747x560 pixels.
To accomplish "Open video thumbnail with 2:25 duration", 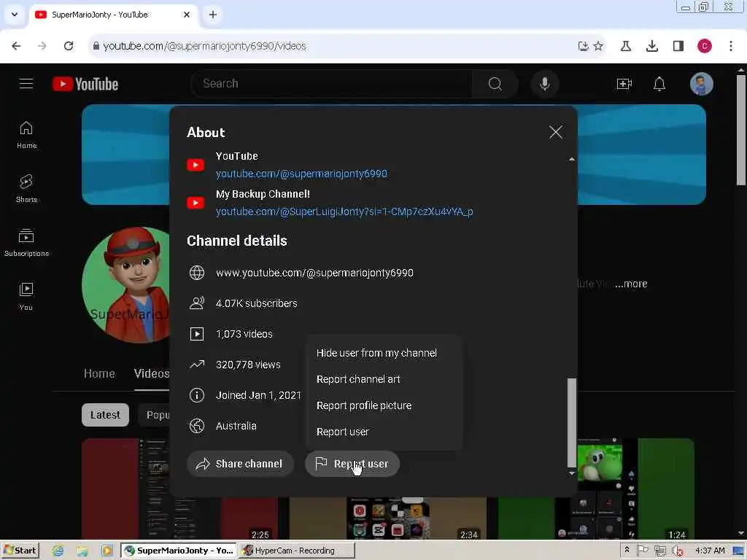I will pyautogui.click(x=179, y=489).
